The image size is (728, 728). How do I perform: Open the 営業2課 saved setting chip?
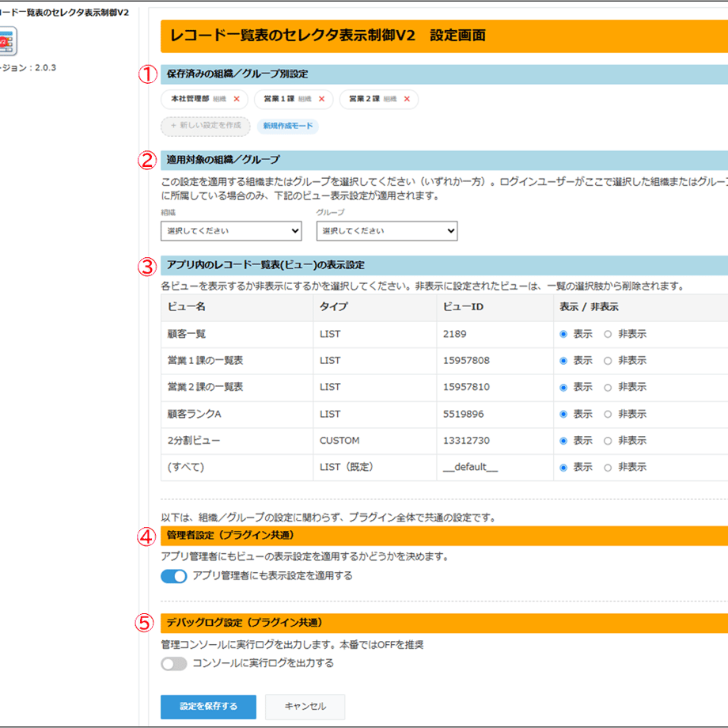coord(379,99)
